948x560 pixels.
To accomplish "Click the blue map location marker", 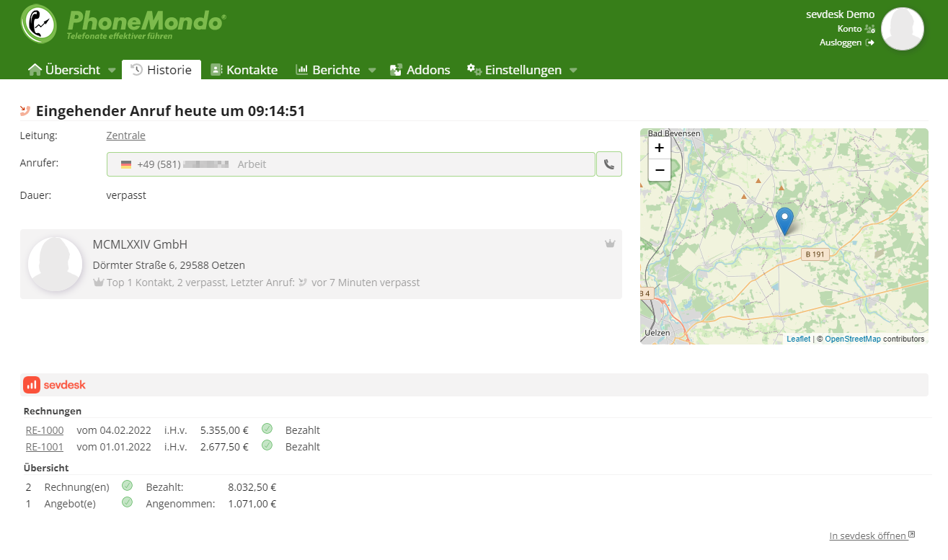I will point(784,221).
